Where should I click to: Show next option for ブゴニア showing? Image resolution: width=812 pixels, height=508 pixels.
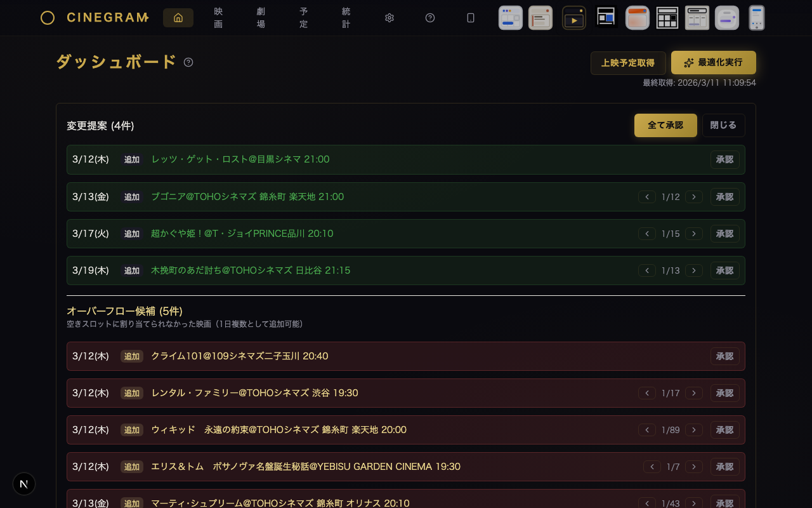click(x=694, y=197)
